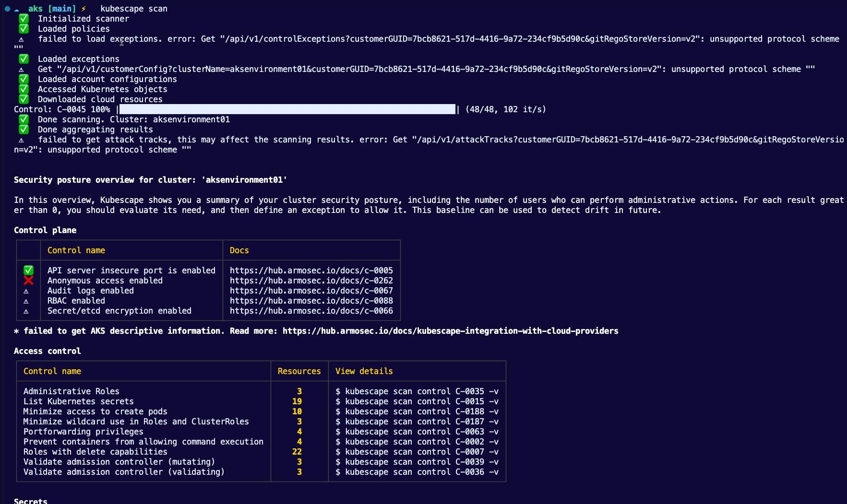The width and height of the screenshot is (847, 504).
Task: Click the command 'kubescape scan control C-0187 -v'
Action: pos(422,422)
